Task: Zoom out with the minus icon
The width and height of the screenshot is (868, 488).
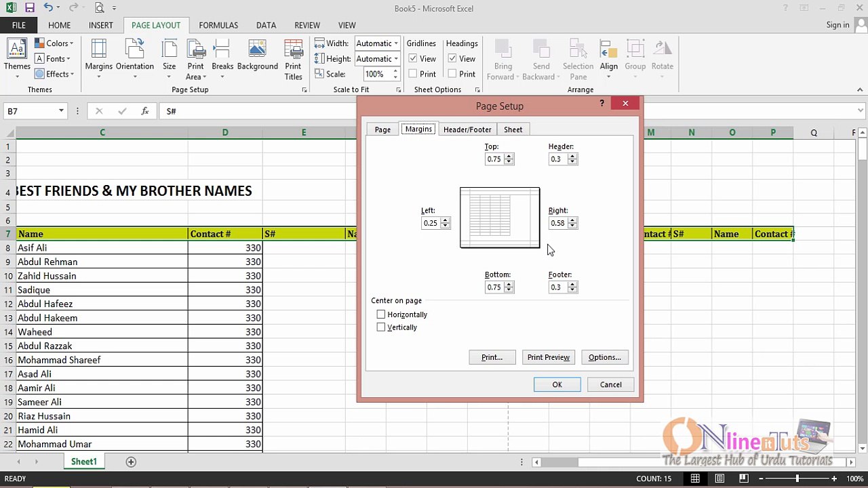Action: (763, 479)
